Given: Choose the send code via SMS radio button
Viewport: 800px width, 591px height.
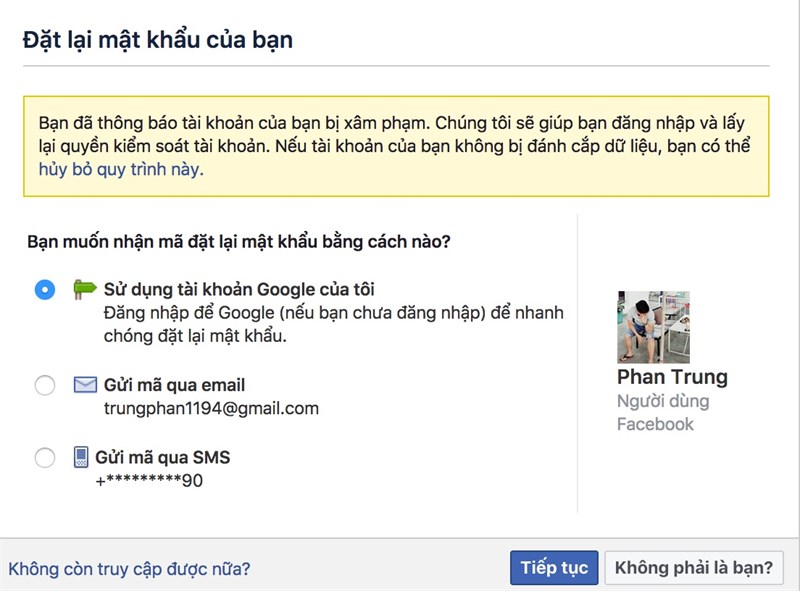Looking at the screenshot, I should tap(45, 458).
